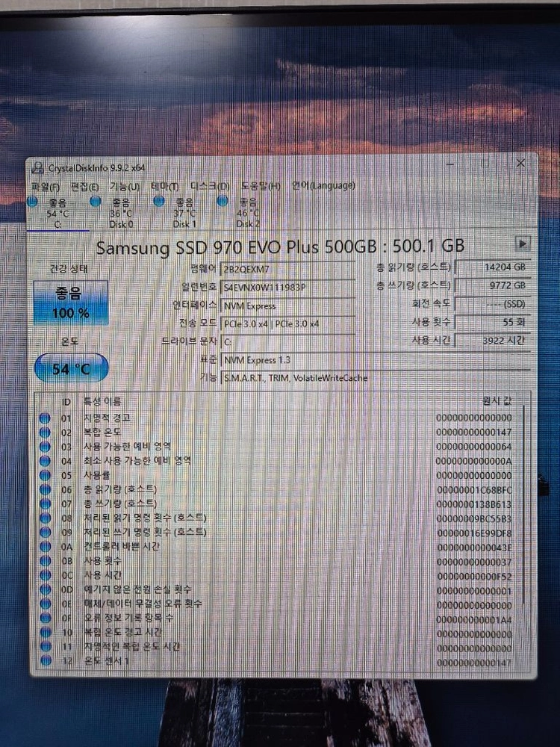This screenshot has width=560, height=747.
Task: Select SMART row 09 처리된 쓰기 명령 횟수
Action: [x=278, y=532]
